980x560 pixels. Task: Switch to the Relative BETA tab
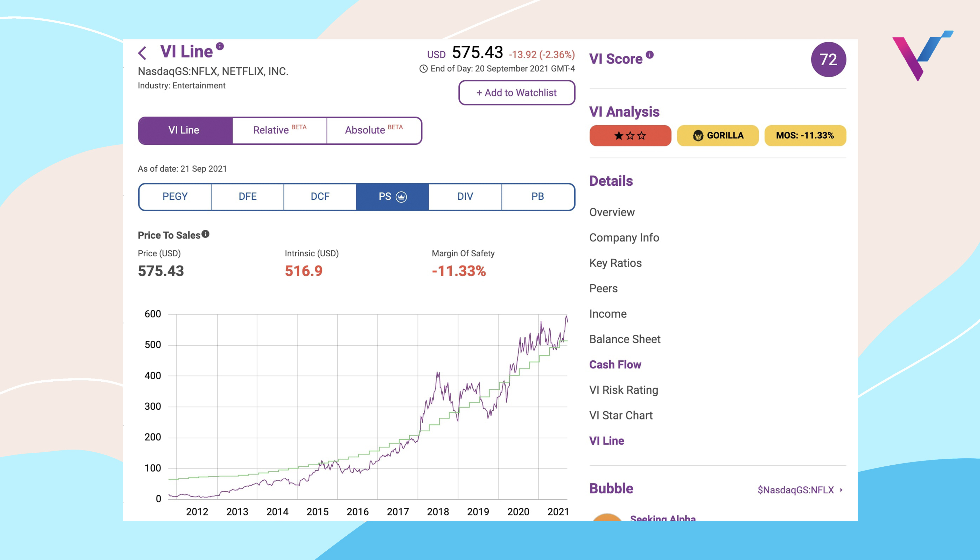click(280, 130)
